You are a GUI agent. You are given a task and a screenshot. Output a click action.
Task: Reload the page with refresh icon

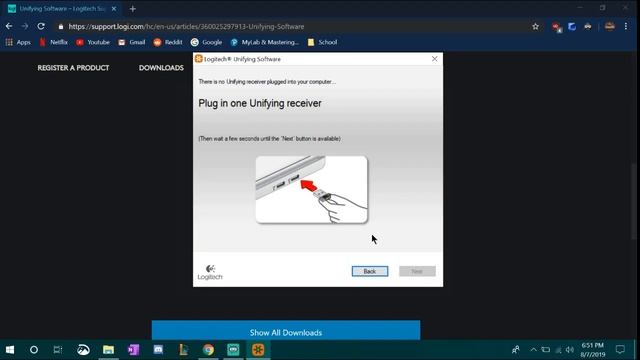(x=41, y=26)
